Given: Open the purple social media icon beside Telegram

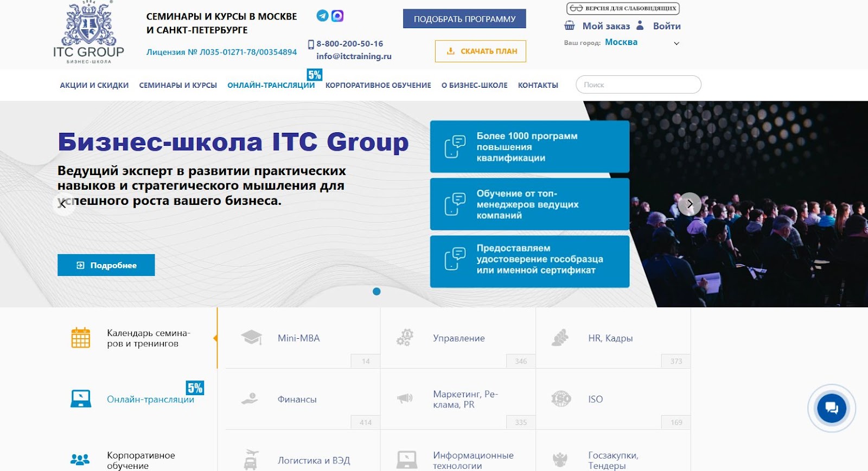Looking at the screenshot, I should 337,16.
